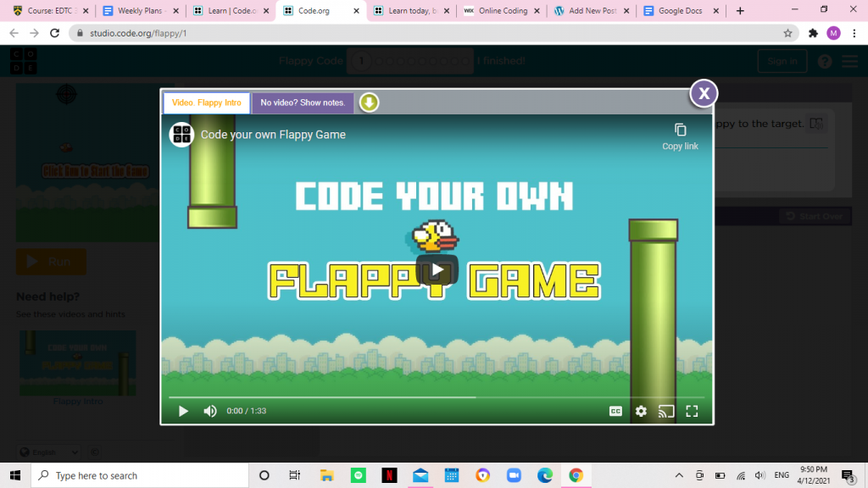
Task: Click the Code.org channel logo on video
Action: [x=181, y=135]
